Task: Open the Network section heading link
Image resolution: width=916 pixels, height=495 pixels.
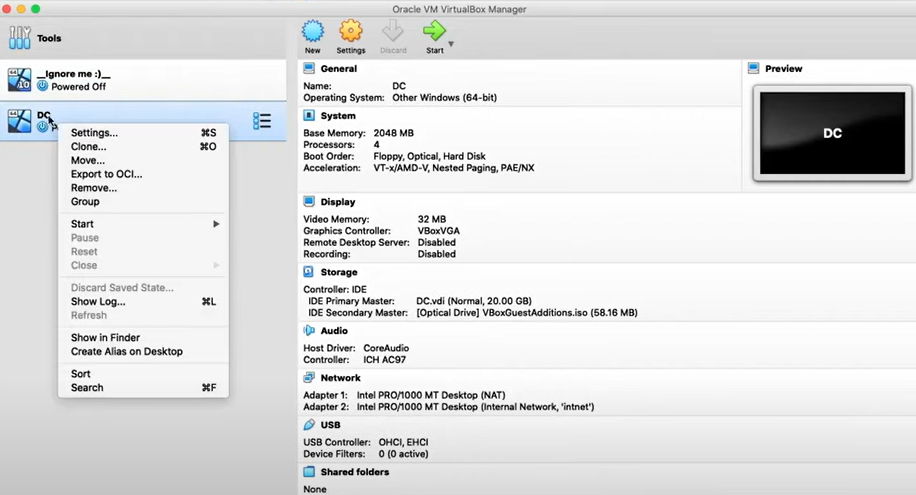Action: (x=340, y=378)
